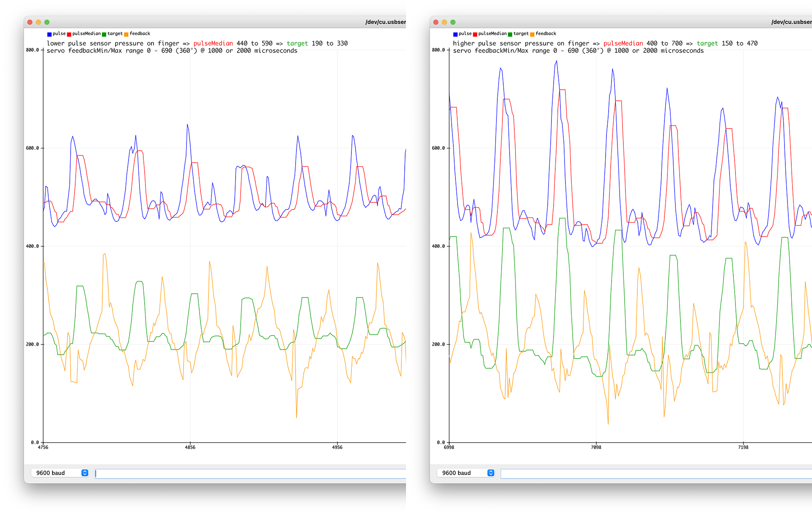Click the left window's /dev/cu.usbser title bar
This screenshot has width=812, height=515.
click(x=385, y=22)
